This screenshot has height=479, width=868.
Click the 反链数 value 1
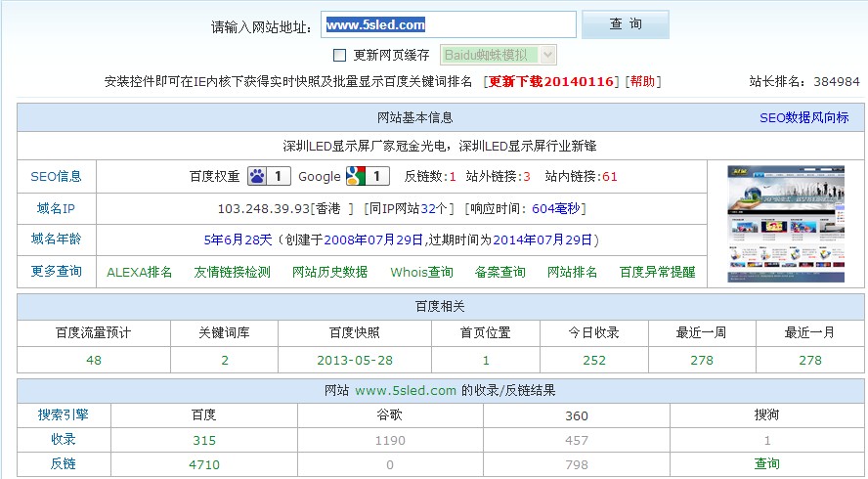pyautogui.click(x=453, y=177)
